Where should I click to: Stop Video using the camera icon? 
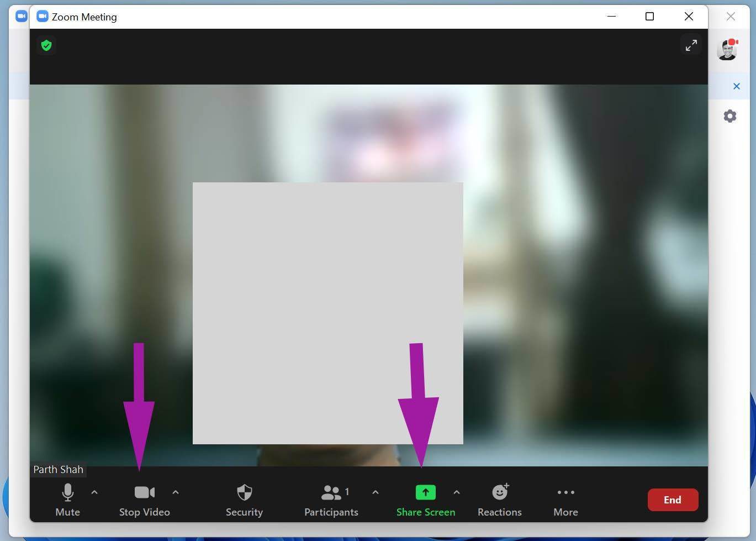[145, 500]
